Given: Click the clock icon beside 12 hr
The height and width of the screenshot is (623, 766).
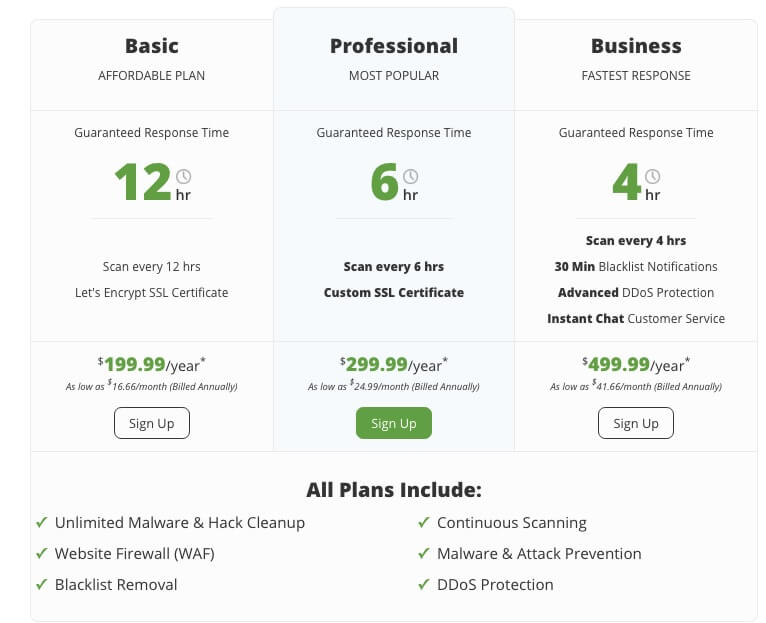Looking at the screenshot, I should click(x=183, y=176).
